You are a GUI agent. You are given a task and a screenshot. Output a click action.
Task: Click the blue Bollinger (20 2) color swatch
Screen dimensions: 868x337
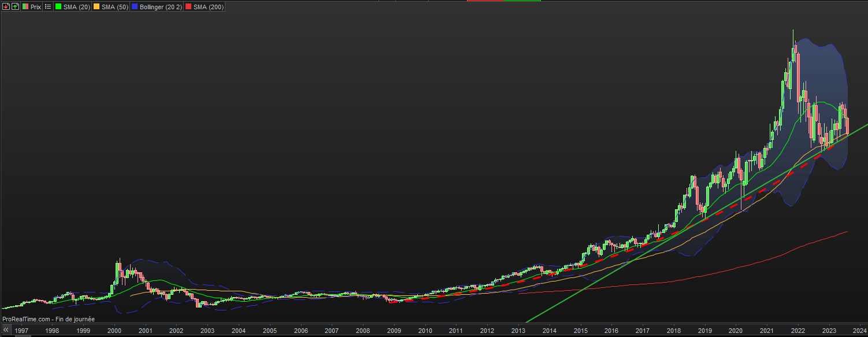135,7
